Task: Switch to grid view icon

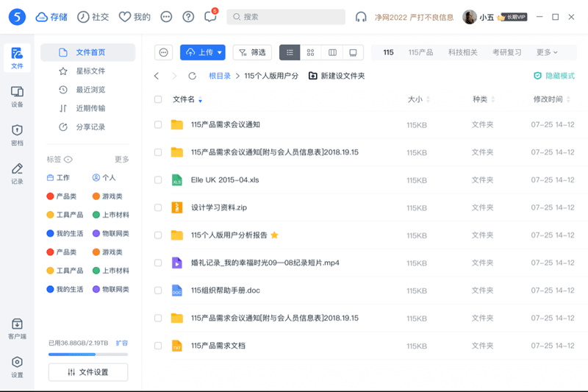Action: [310, 52]
